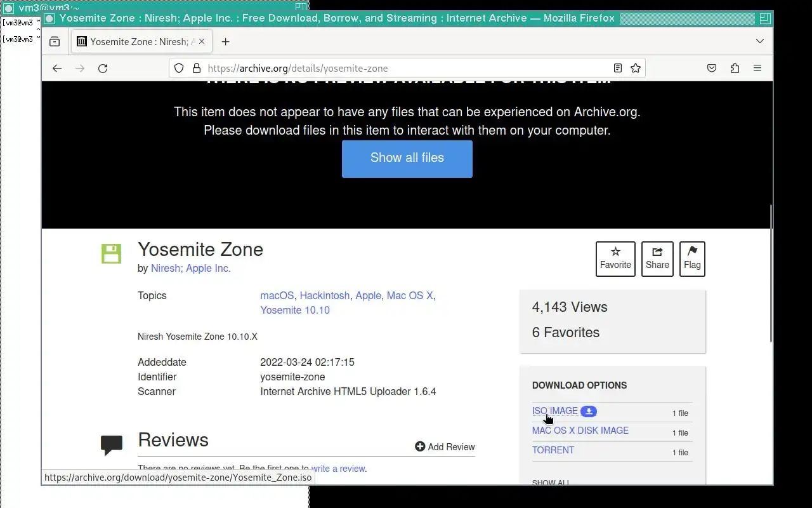This screenshot has width=812, height=508.
Task: Open the Firefox application menu
Action: [x=757, y=68]
